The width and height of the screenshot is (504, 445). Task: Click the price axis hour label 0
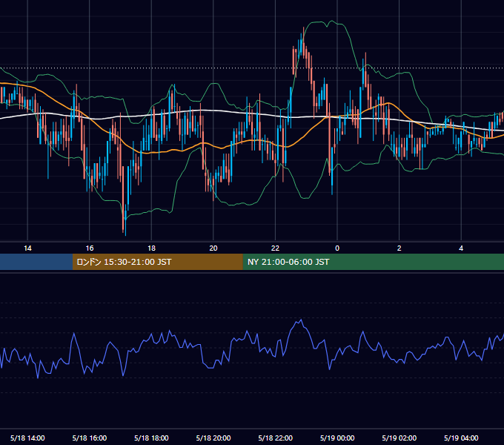[337, 248]
